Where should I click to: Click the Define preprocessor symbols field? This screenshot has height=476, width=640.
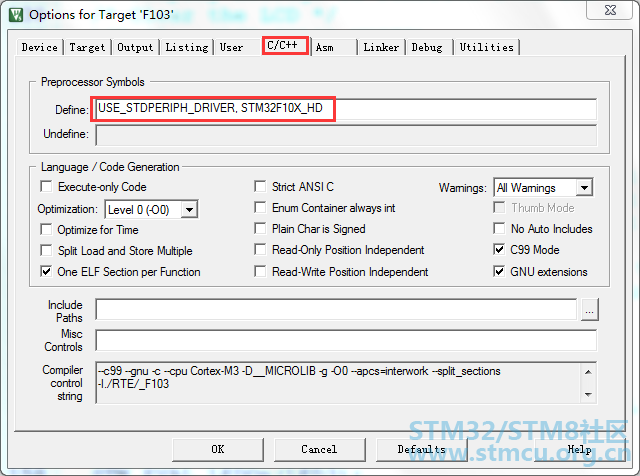tap(345, 109)
